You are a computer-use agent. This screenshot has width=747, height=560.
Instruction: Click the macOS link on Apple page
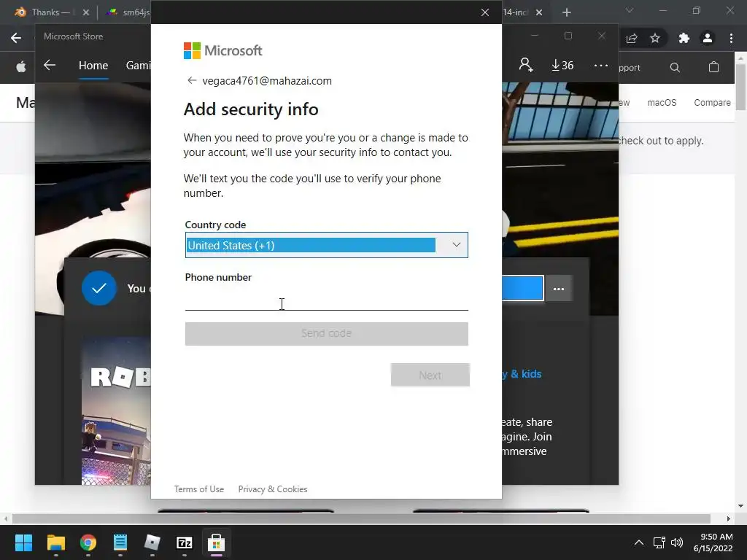pyautogui.click(x=662, y=102)
